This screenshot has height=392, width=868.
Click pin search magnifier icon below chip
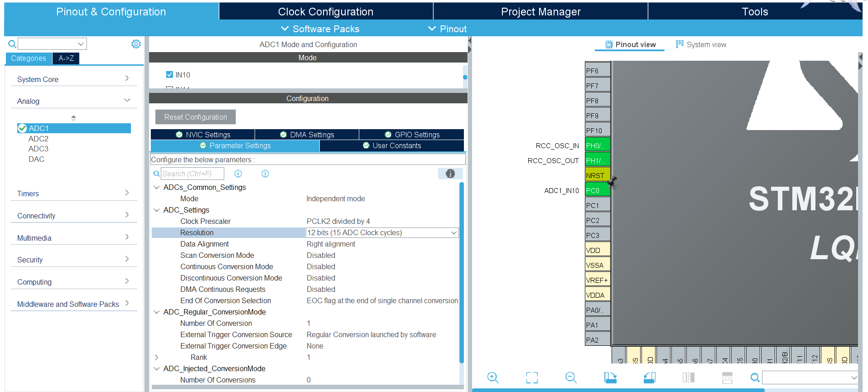(755, 377)
